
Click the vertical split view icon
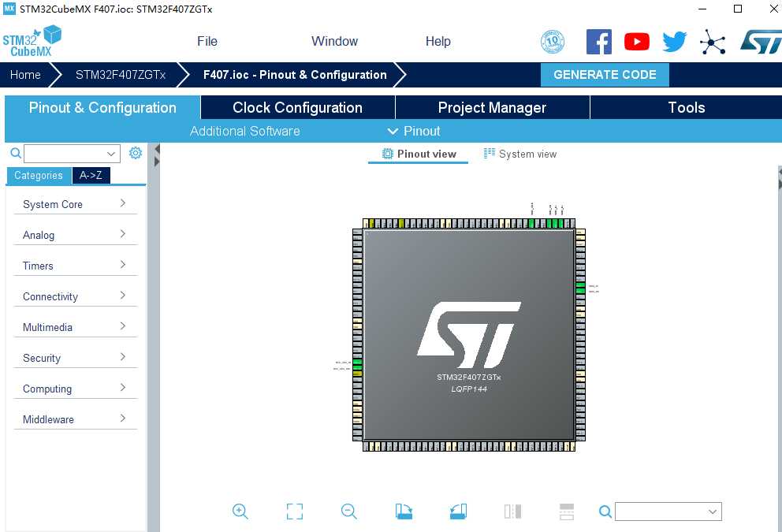tap(512, 511)
